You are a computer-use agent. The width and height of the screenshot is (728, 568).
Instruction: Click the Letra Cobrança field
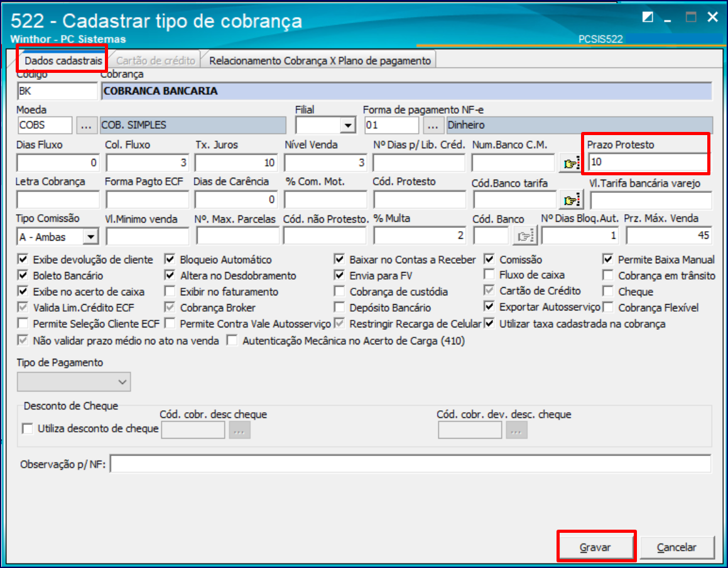(x=58, y=200)
